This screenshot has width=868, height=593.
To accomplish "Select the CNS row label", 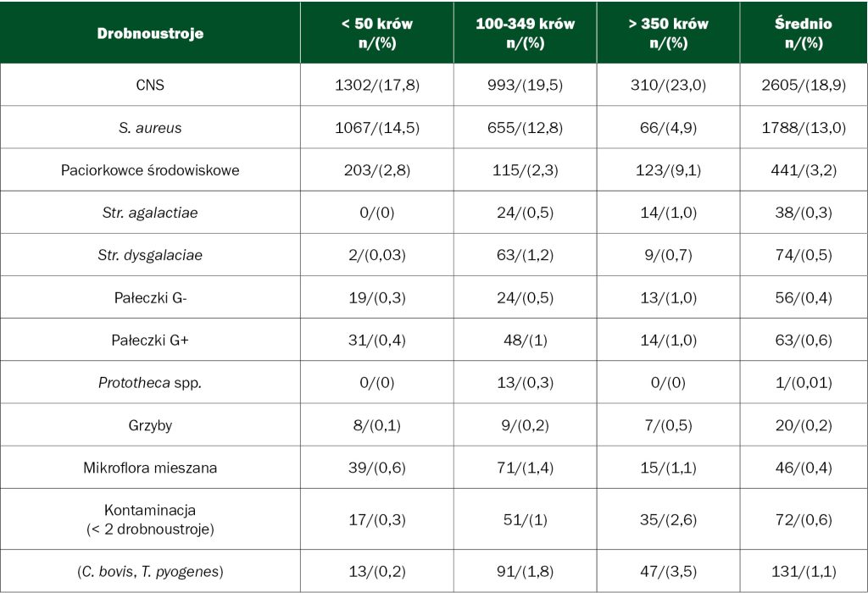I will pos(150,85).
